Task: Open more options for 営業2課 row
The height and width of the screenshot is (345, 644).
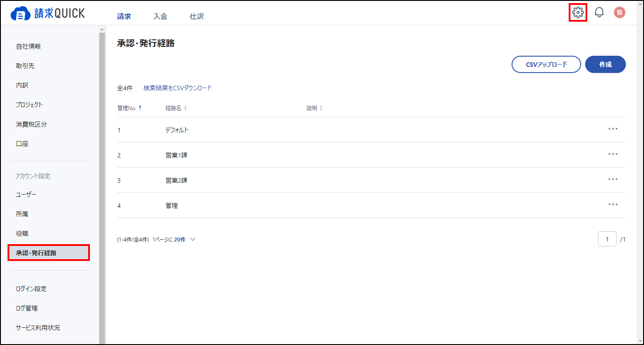Action: pos(613,179)
